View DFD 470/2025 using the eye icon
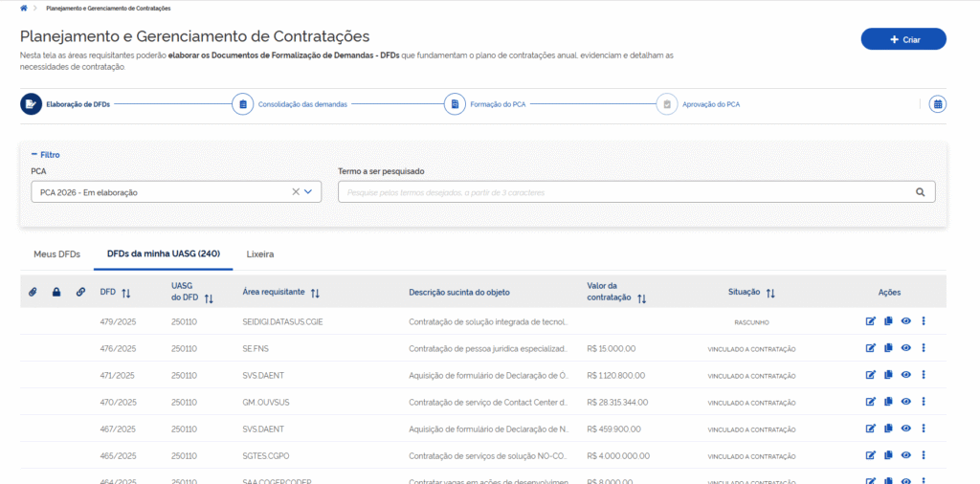 (x=905, y=402)
